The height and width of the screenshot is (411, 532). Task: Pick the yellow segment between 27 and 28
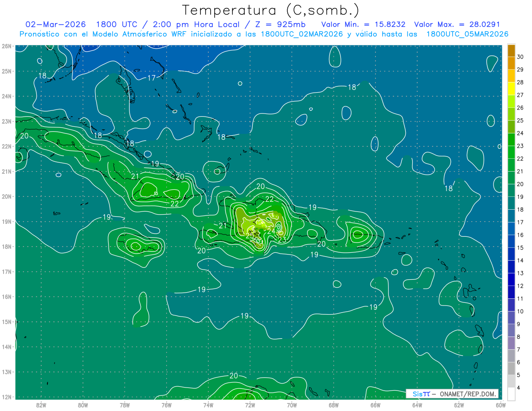(x=511, y=89)
